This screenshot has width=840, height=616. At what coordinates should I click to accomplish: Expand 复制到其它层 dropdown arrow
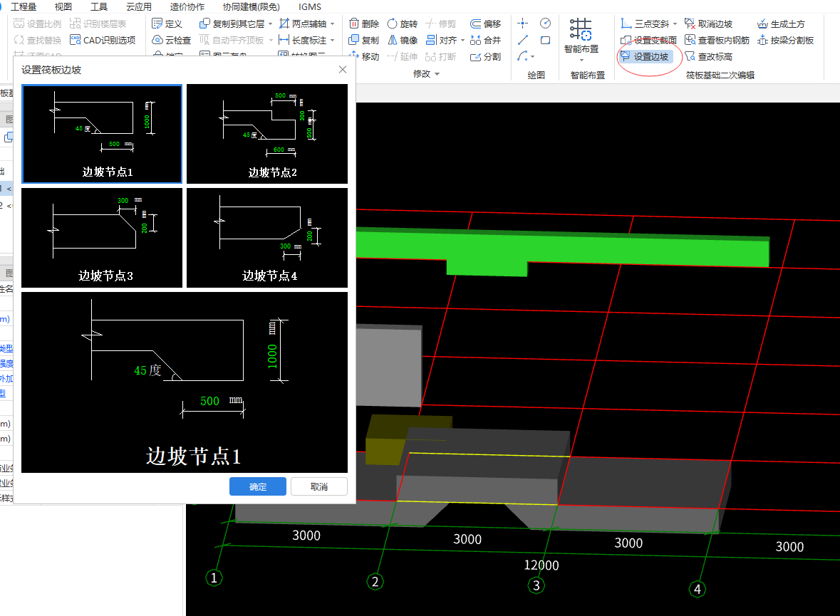(270, 24)
